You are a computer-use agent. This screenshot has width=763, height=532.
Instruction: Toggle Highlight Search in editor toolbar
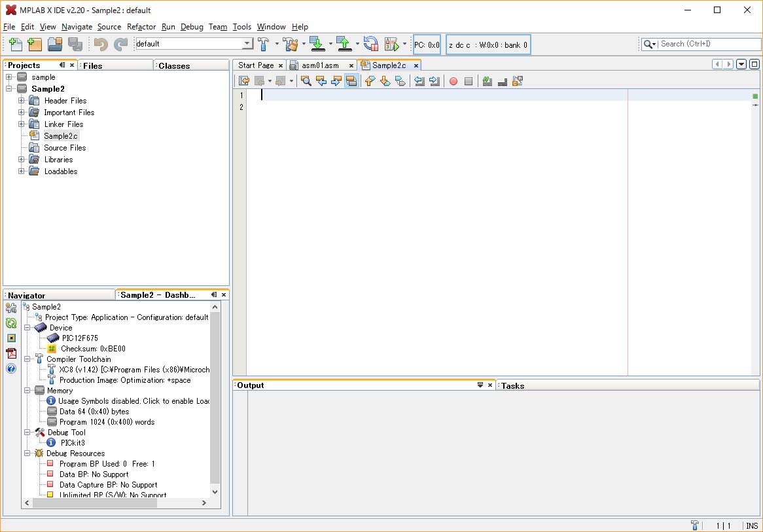[351, 81]
